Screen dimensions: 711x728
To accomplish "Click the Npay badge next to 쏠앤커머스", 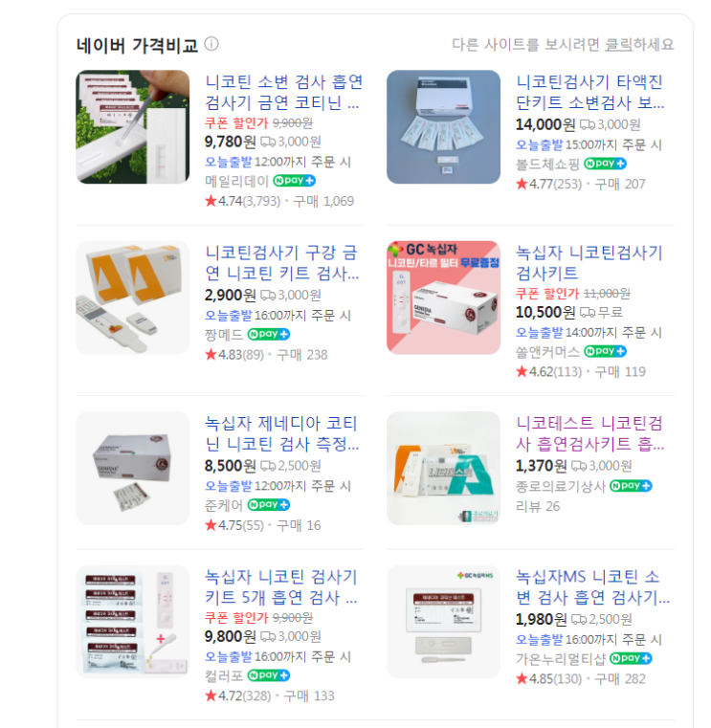I will (605, 351).
